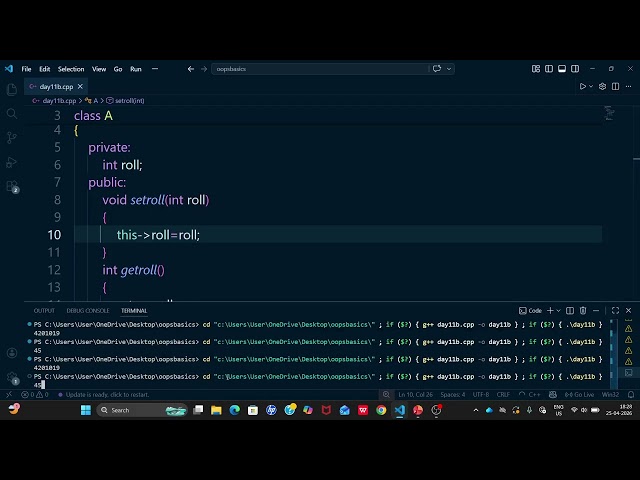This screenshot has height=480, width=640.
Task: Go forward with the navigation arrow
Action: click(x=204, y=69)
